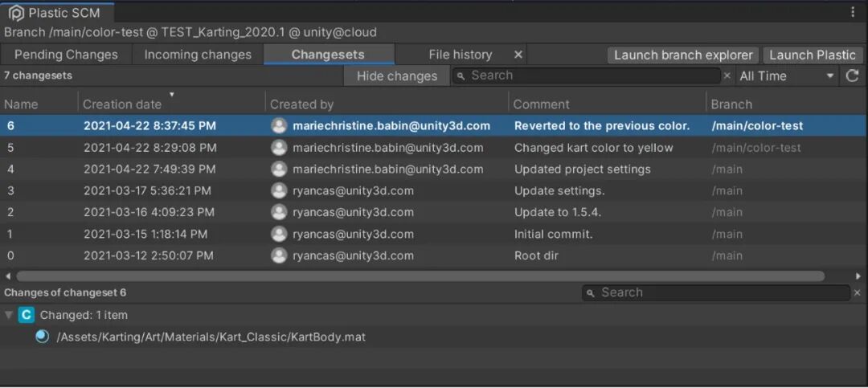Click the number 2 in the Name column

tap(10, 213)
